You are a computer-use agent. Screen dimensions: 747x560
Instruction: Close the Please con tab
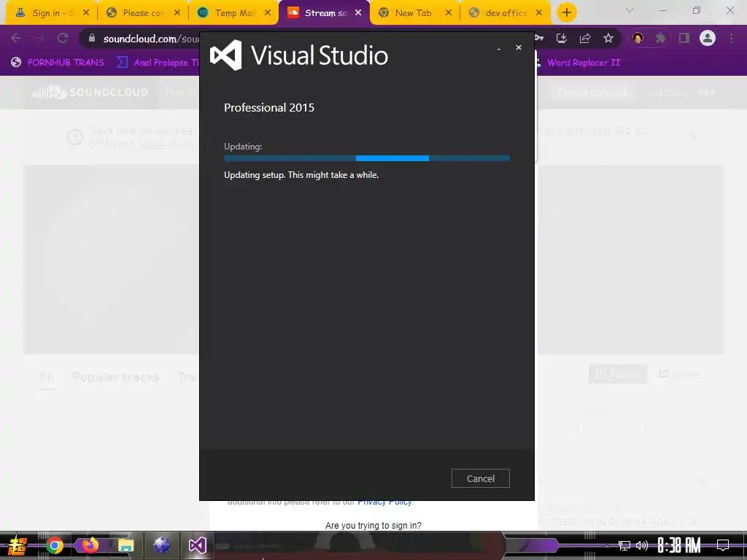(177, 13)
